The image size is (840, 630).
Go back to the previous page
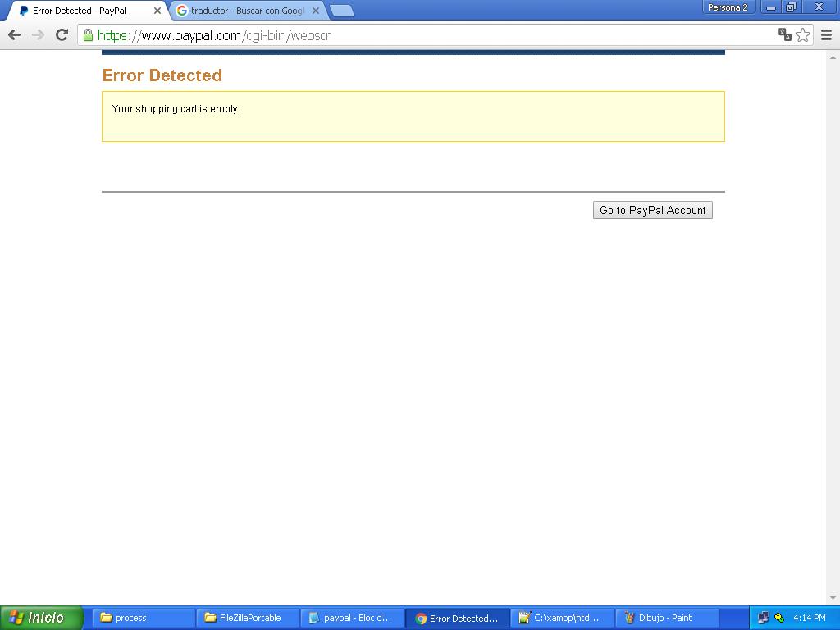[x=15, y=35]
